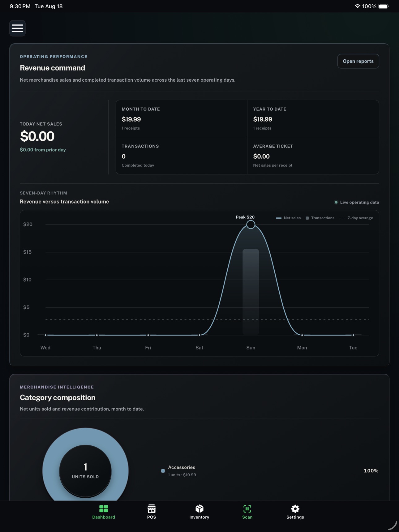
Task: Click the 9:30 PM clock in status bar
Action: tap(20, 6)
